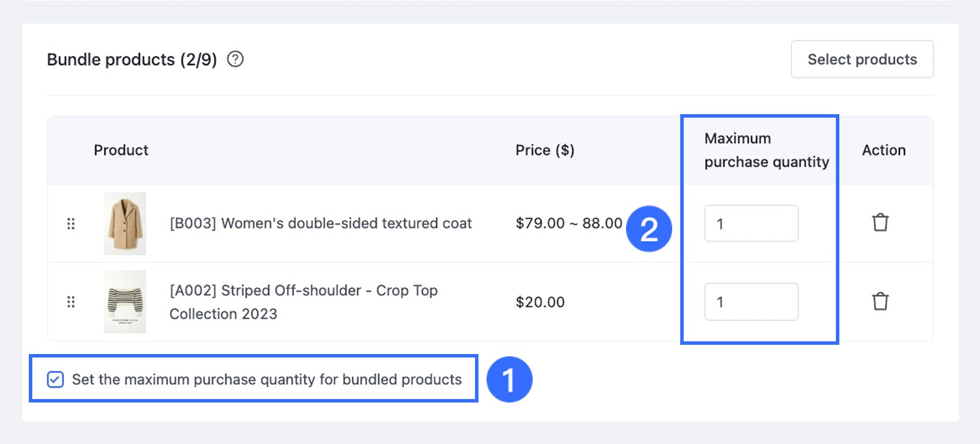The image size is (980, 444).
Task: Click the blue number 1 annotation badge
Action: pyautogui.click(x=509, y=379)
